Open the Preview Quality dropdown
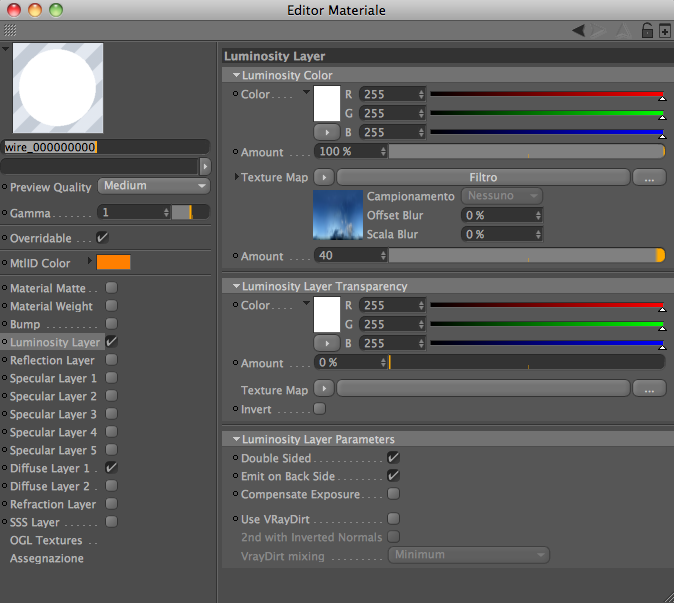This screenshot has width=674, height=603. [154, 186]
